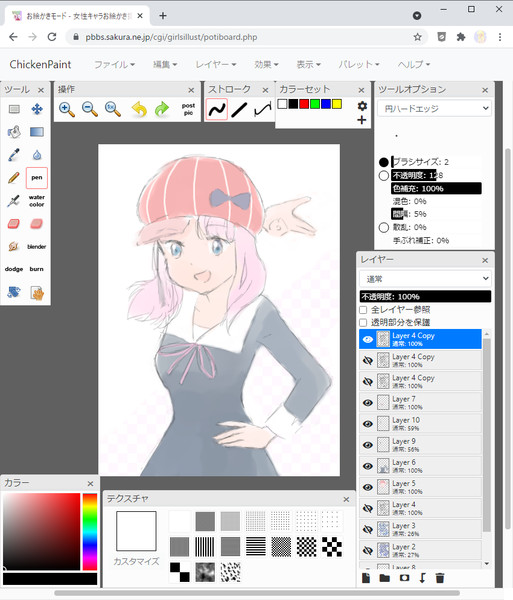The height and width of the screenshot is (600, 513).
Task: Open color set settings gear
Action: (362, 106)
